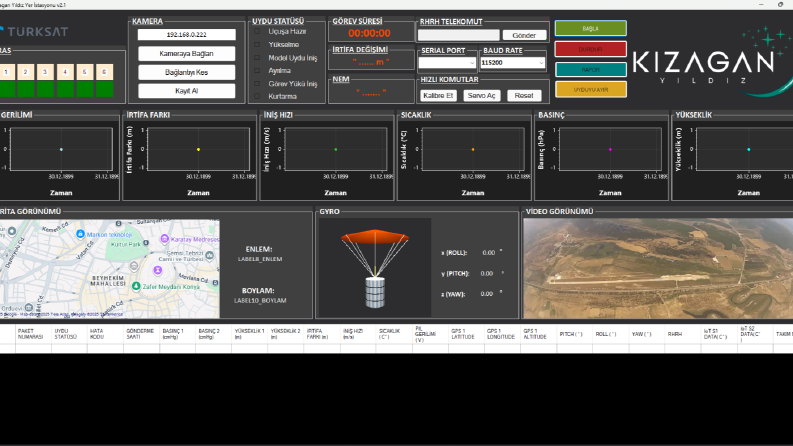Click the BASINÇ 2 column header
The image size is (793, 446).
pyautogui.click(x=214, y=334)
